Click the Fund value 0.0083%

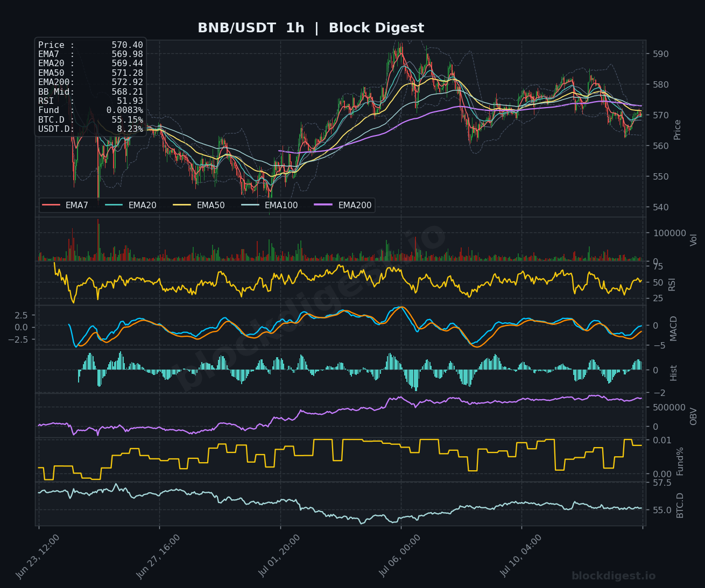coord(125,110)
